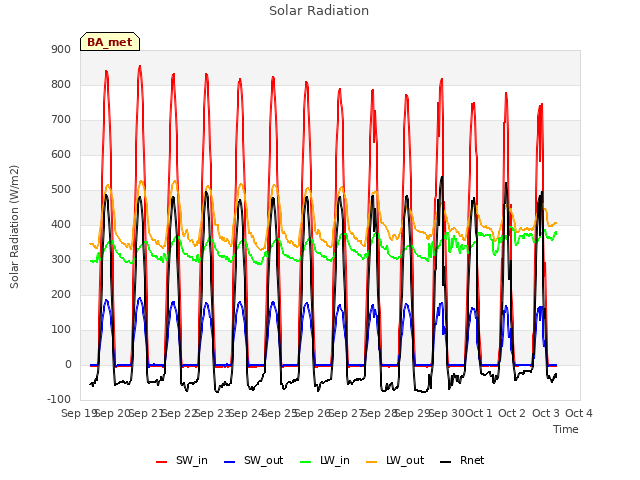Select the Rnet legend label

click(472, 460)
